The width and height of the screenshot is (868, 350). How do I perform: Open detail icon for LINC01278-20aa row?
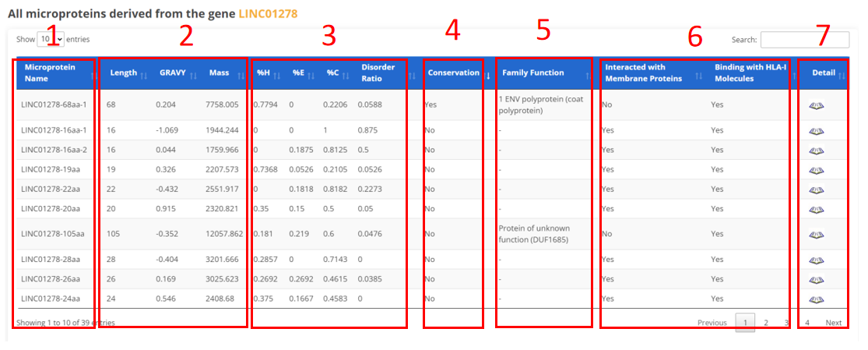816,209
